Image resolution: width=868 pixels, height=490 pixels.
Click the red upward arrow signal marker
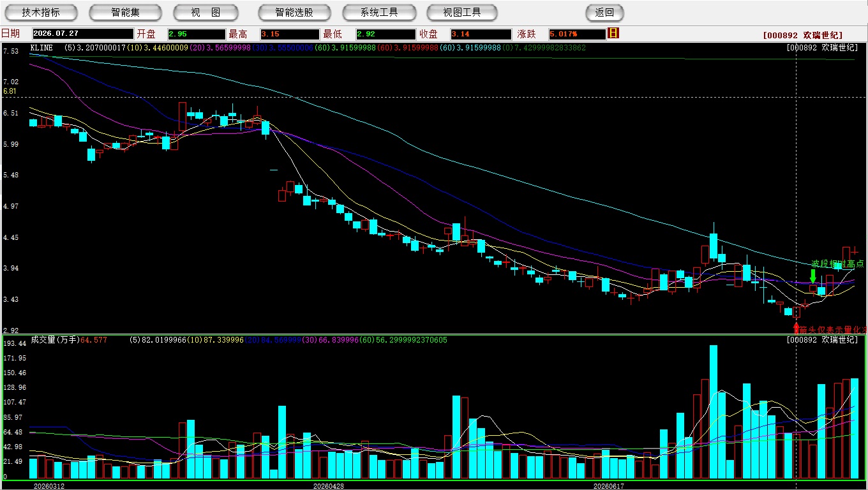(796, 328)
